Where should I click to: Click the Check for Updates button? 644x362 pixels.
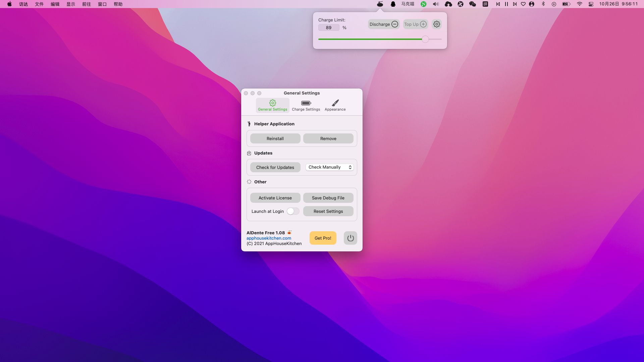click(x=275, y=167)
